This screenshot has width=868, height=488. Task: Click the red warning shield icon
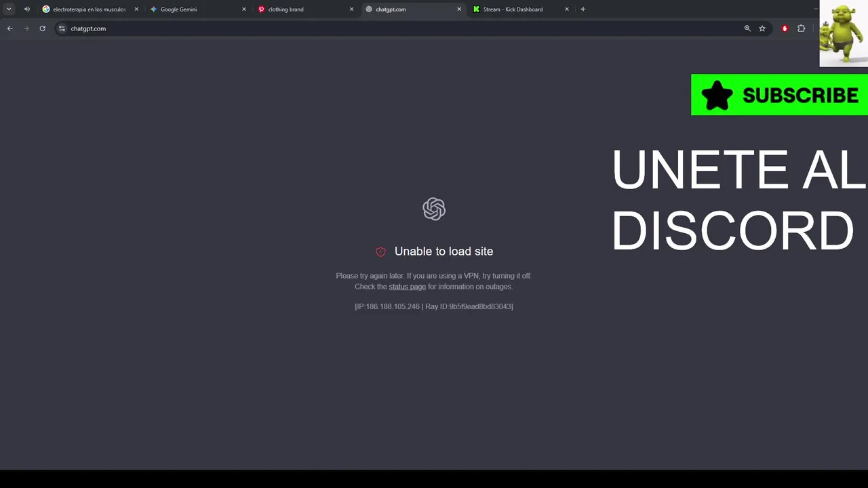click(380, 251)
